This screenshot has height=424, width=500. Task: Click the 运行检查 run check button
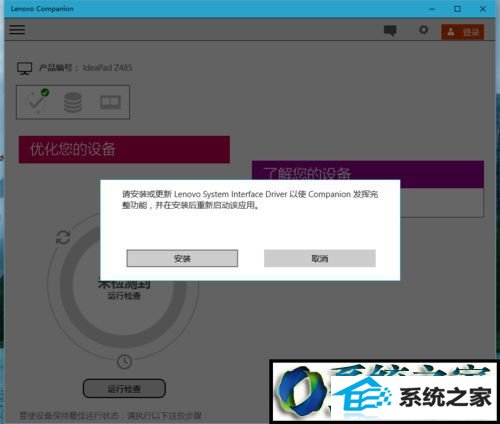point(124,388)
